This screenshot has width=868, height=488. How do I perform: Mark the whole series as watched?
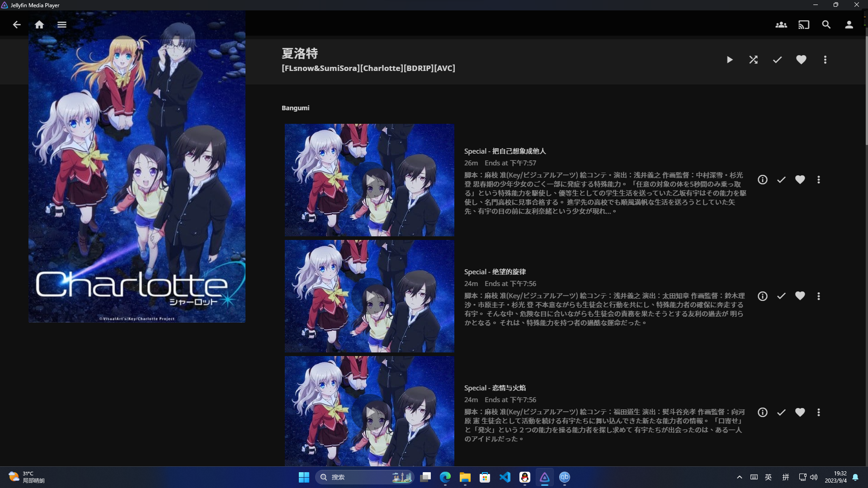777,59
